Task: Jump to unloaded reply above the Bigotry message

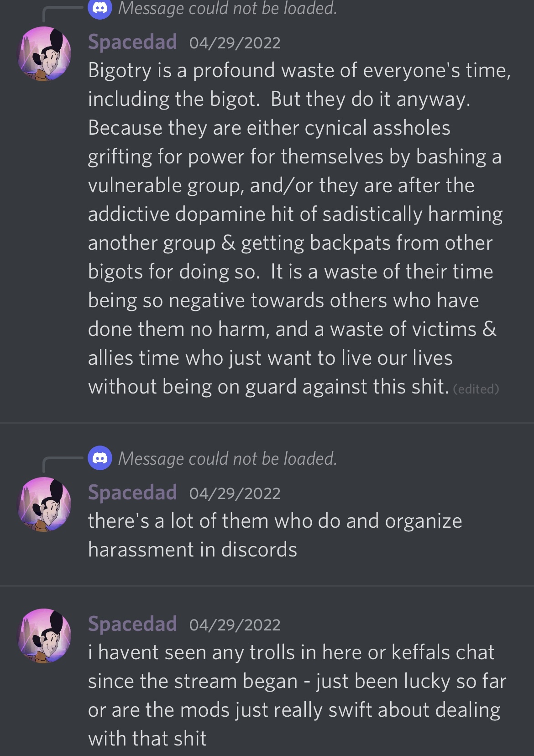Action: coord(227,8)
